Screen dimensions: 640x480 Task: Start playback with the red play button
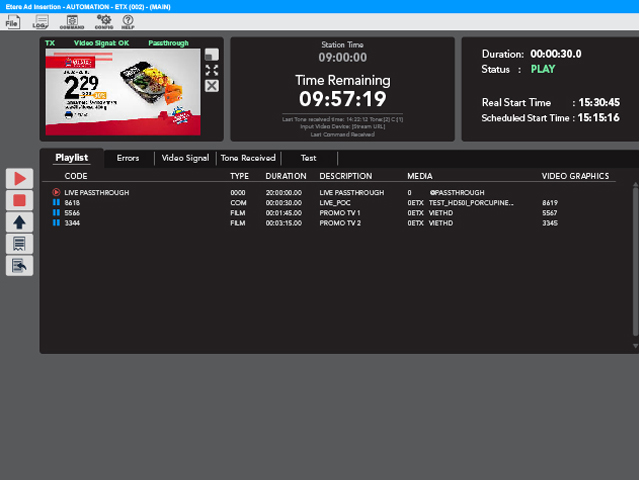coord(19,179)
